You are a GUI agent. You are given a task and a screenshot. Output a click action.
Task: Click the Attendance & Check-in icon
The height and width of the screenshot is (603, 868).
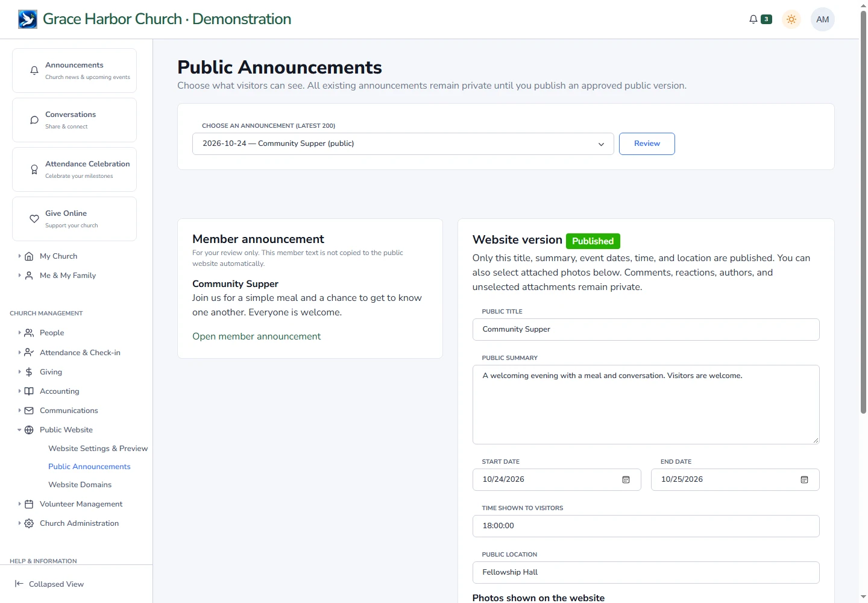point(29,353)
